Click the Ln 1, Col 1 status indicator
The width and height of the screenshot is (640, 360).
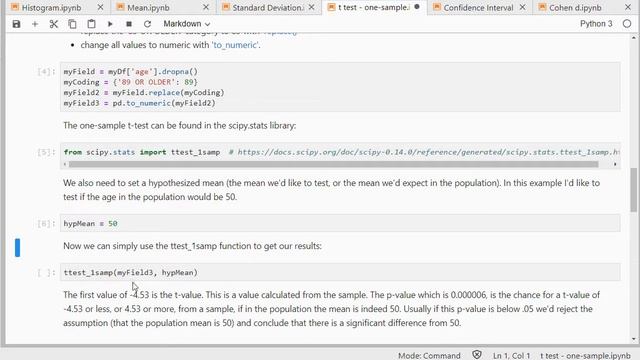pos(511,356)
